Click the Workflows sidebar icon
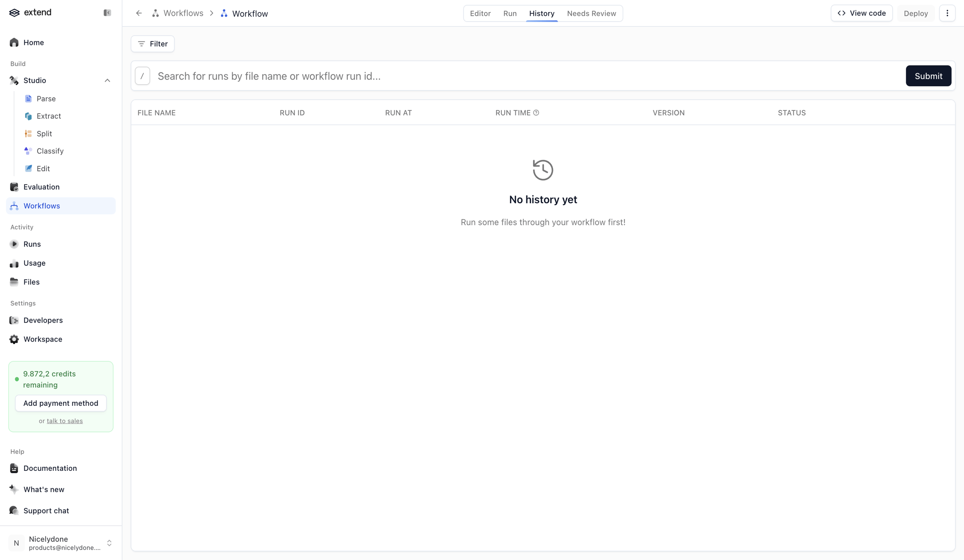 pos(14,206)
